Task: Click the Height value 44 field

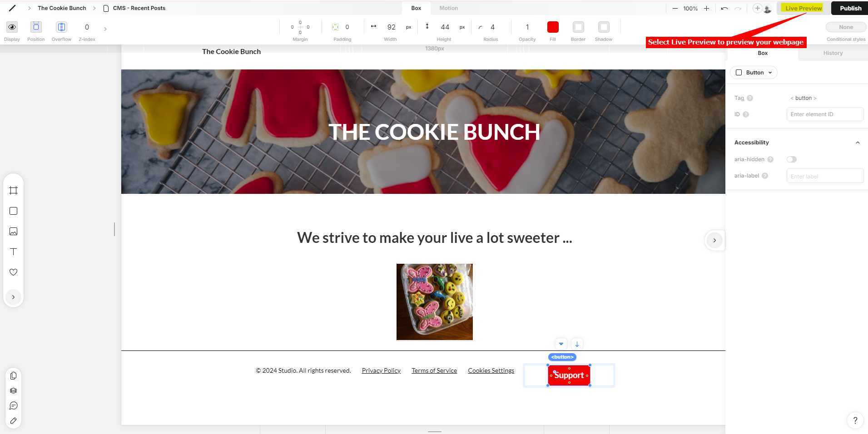Action: (445, 27)
